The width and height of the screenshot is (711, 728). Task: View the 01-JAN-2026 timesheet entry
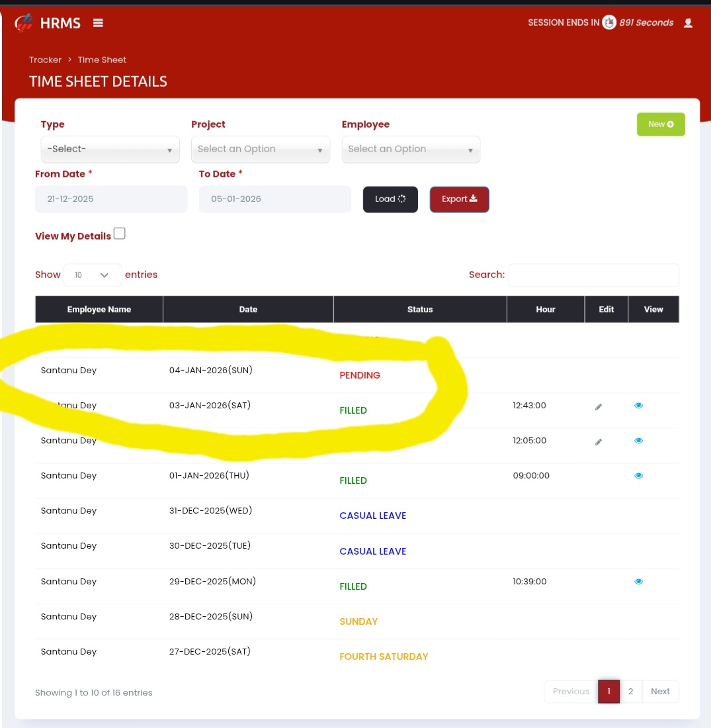tap(639, 475)
